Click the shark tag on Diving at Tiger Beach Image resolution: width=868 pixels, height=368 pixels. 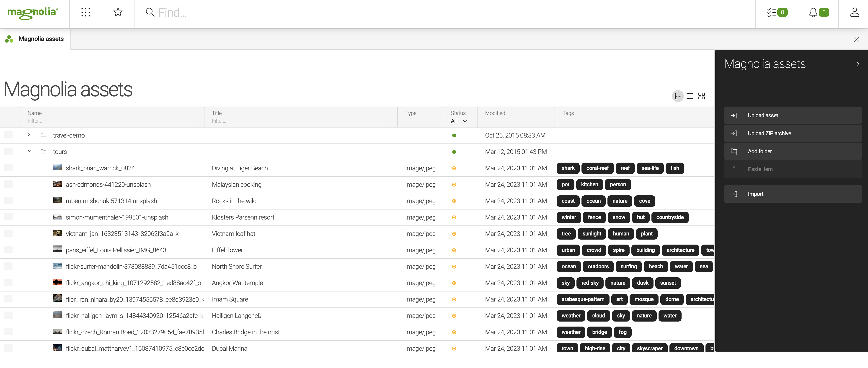click(x=568, y=168)
